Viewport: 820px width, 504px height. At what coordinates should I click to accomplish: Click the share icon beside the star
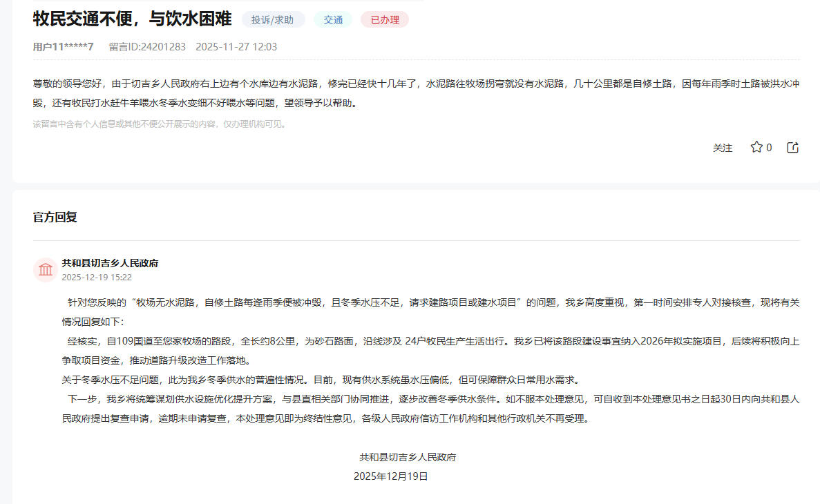793,147
